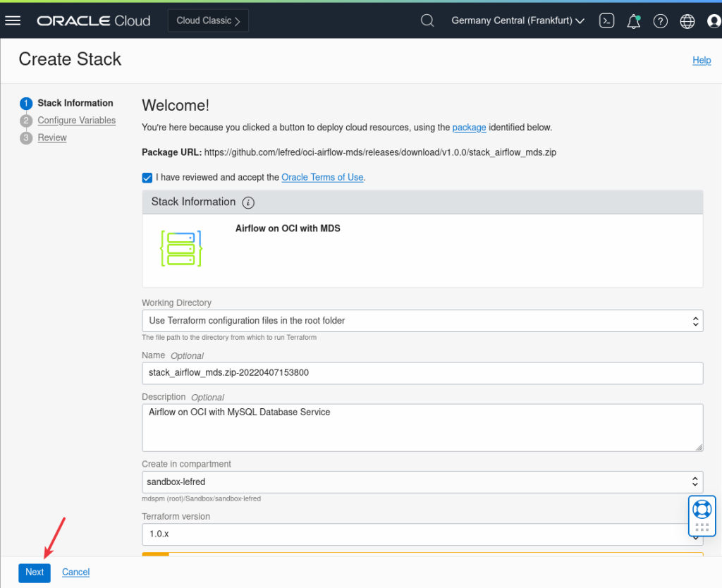Go to the Configure Variables step

pos(76,121)
